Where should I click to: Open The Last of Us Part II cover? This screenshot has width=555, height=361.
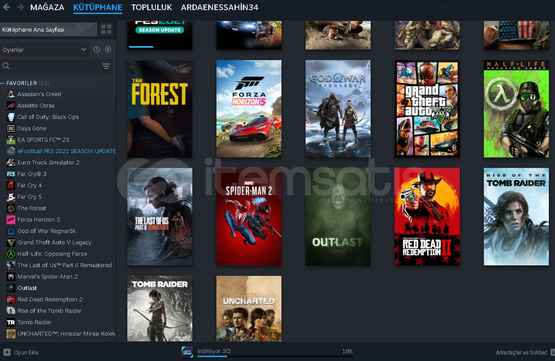tap(160, 217)
